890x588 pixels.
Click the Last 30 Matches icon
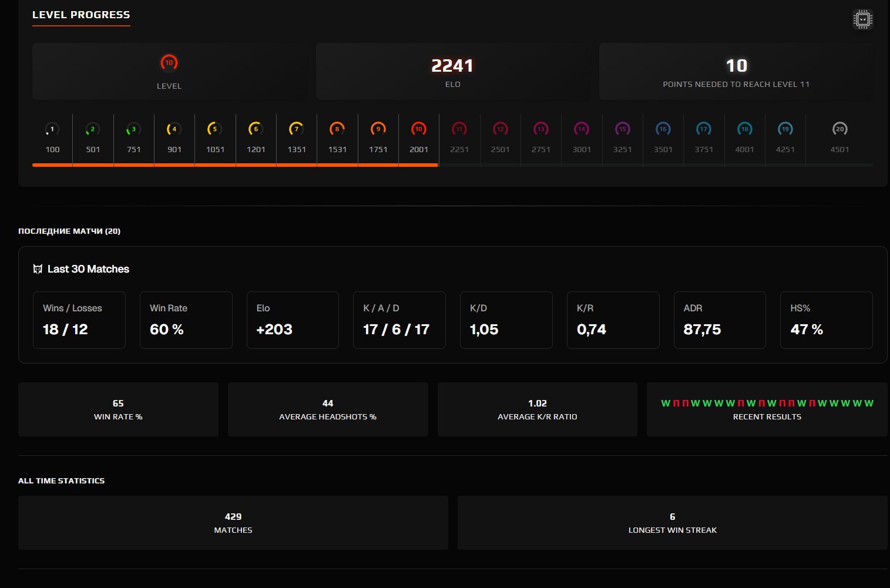[38, 269]
